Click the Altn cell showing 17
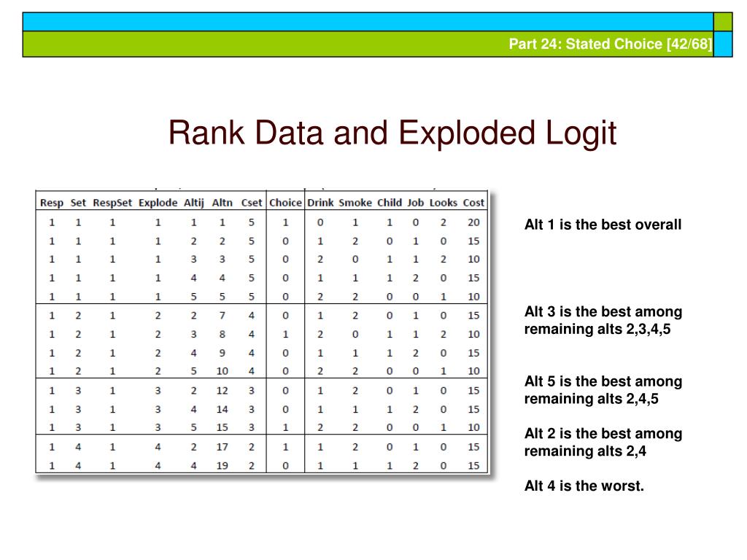This screenshot has height=560, width=747. 222,447
